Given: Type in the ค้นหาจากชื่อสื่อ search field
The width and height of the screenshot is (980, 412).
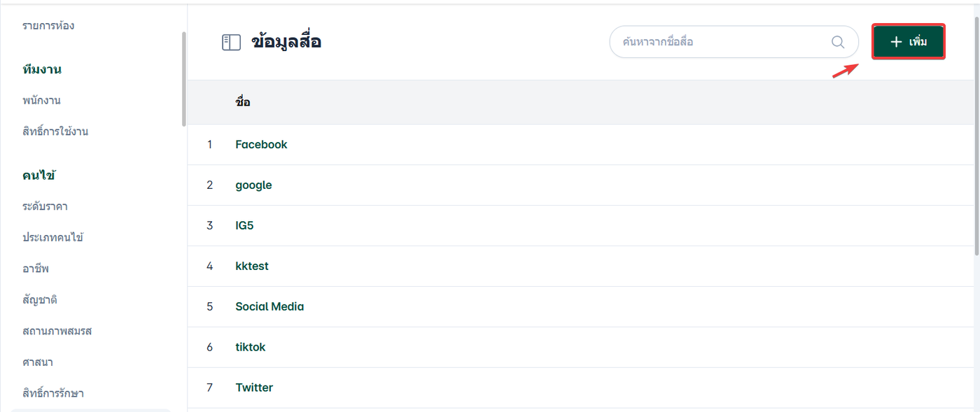Looking at the screenshot, I should (721, 42).
